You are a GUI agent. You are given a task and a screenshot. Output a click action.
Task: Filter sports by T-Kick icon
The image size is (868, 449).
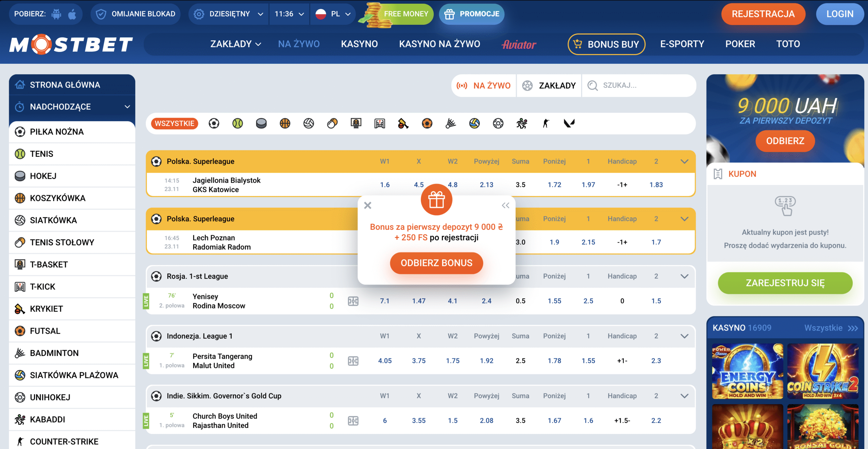[x=380, y=123]
